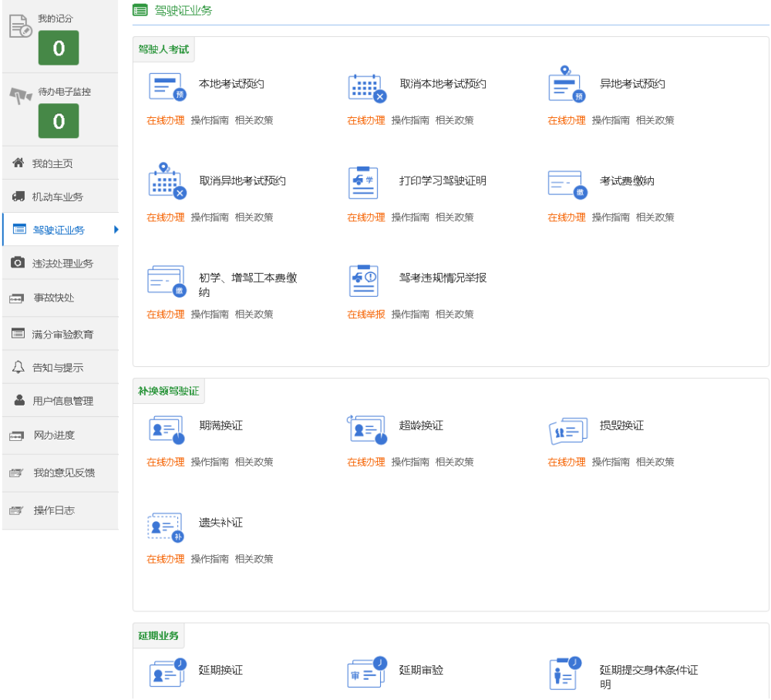The height and width of the screenshot is (700, 771).
Task: Click the 打印学习驾驶证明 icon
Action: [363, 183]
